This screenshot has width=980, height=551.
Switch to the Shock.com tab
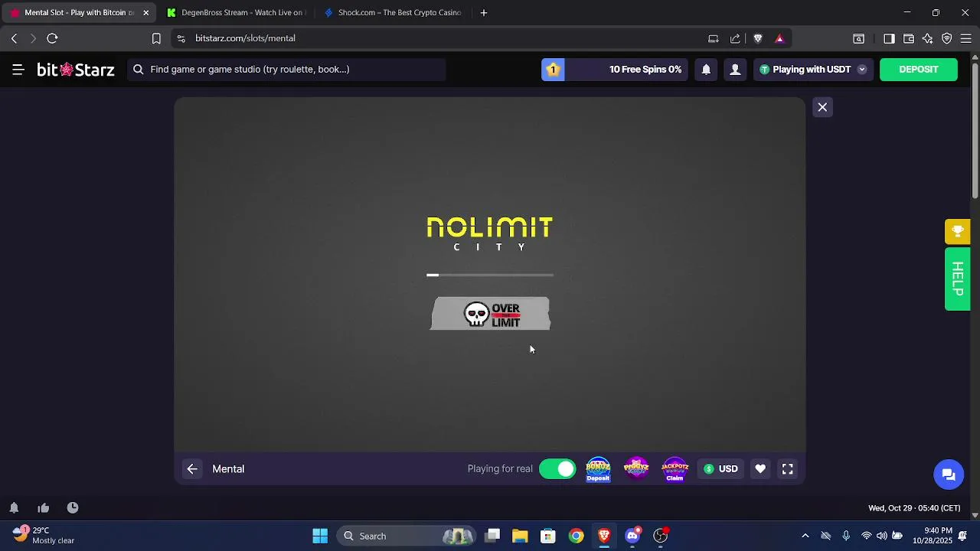click(x=393, y=13)
